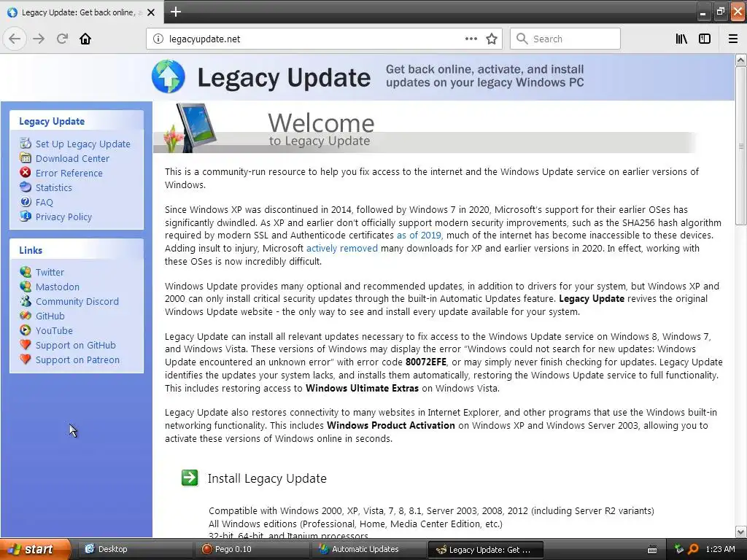Open the hamburger application menu
Viewport: 747px width, 560px height.
click(x=732, y=39)
